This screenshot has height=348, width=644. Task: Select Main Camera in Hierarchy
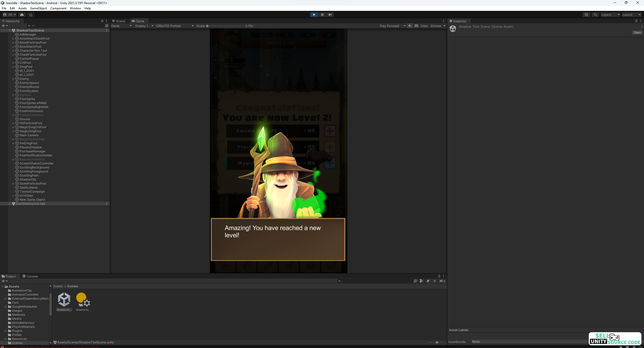(29, 135)
